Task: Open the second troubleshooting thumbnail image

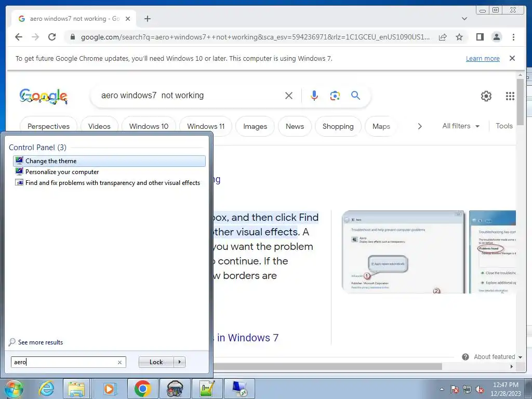Action: [x=493, y=252]
